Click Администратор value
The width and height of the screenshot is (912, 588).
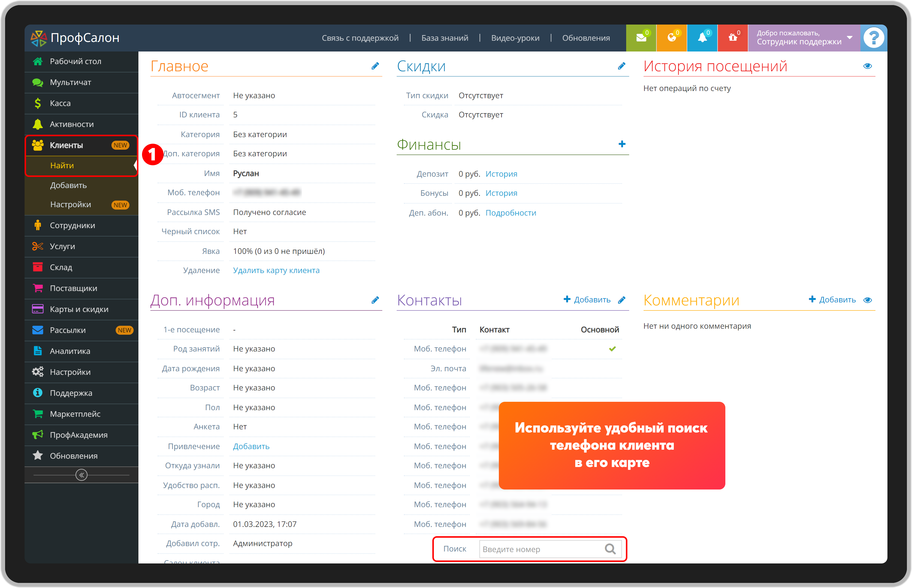point(262,543)
